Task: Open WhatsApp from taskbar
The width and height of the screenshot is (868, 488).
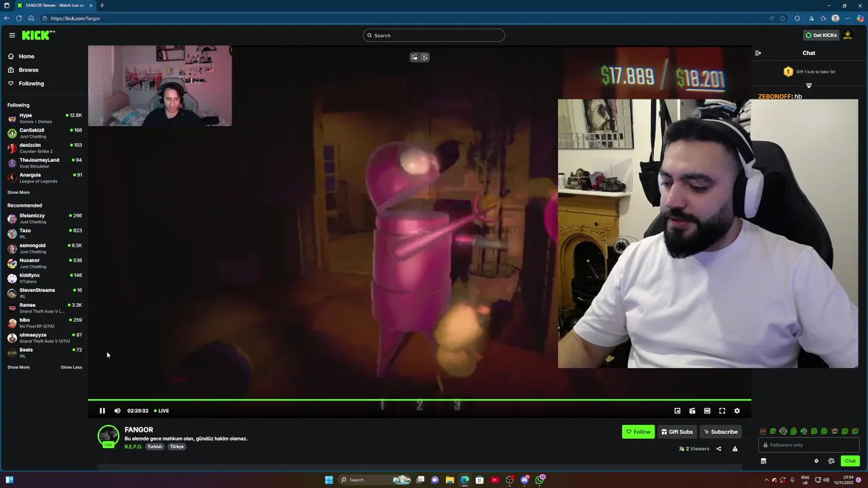Action: pos(540,480)
